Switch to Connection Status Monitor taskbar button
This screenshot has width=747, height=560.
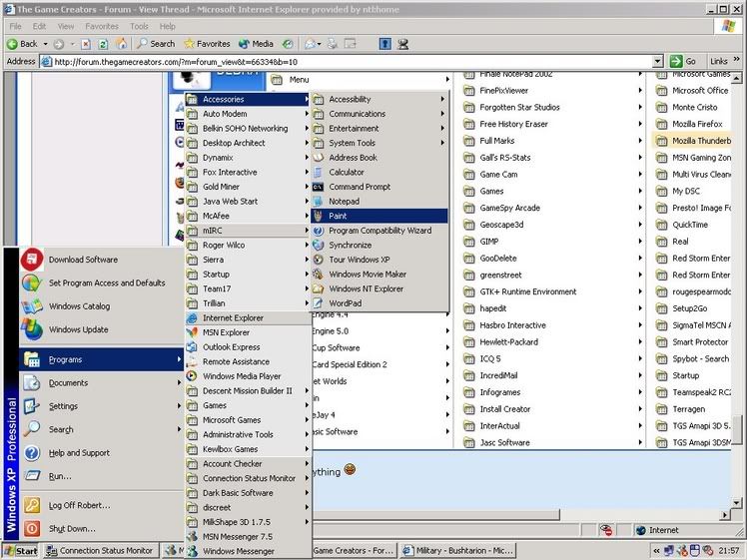100,550
